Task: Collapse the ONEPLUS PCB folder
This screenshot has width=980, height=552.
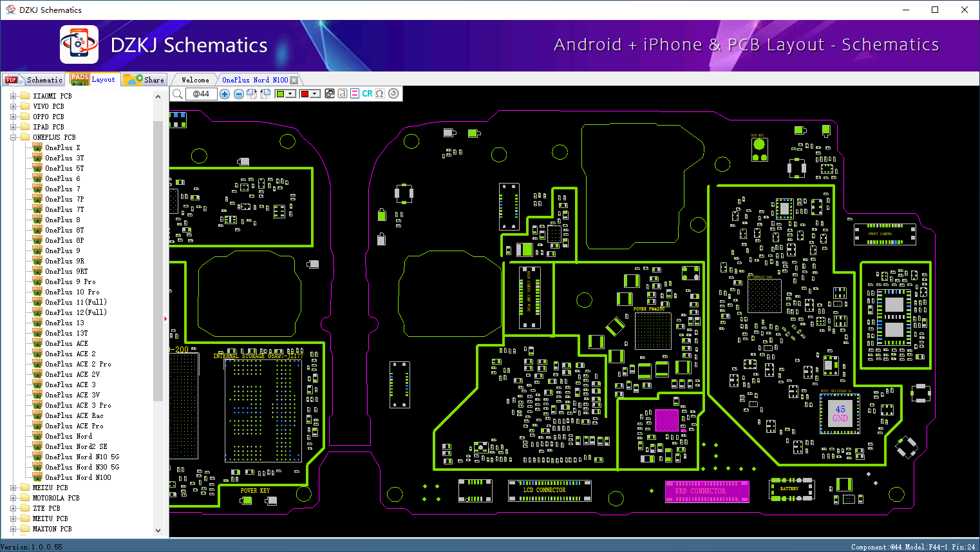Action: click(13, 137)
